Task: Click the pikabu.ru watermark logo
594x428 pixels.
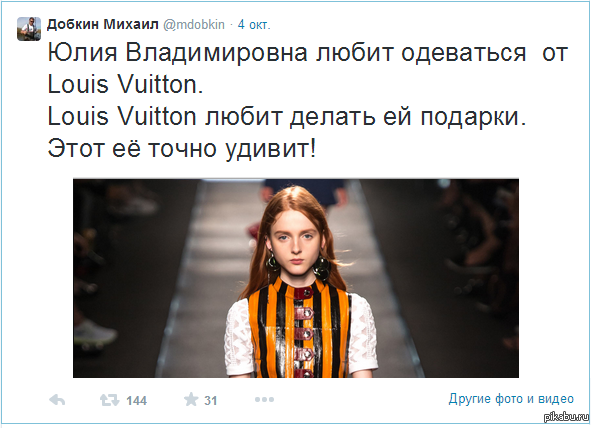Action: 566,417
